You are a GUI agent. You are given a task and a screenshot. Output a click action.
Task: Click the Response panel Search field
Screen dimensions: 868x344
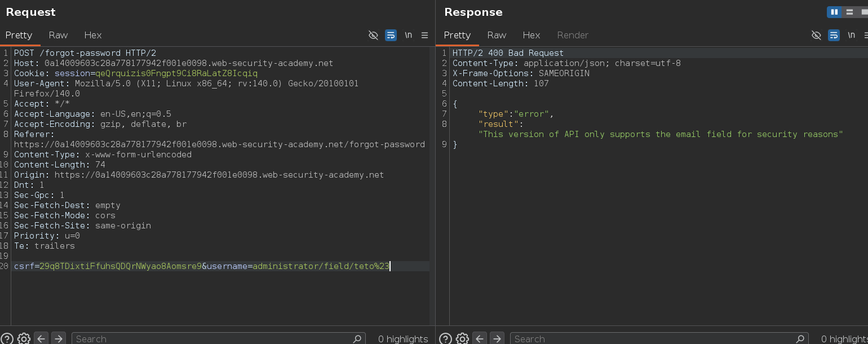tap(659, 338)
